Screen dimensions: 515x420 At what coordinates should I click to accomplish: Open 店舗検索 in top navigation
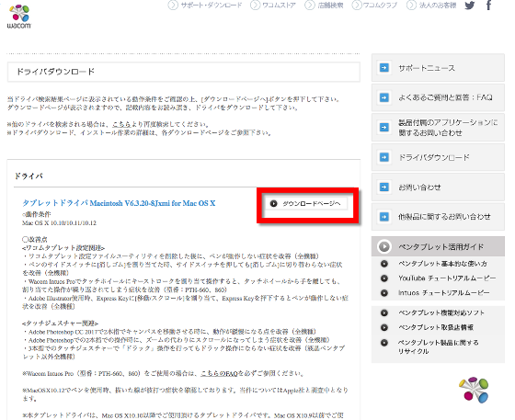330,6
